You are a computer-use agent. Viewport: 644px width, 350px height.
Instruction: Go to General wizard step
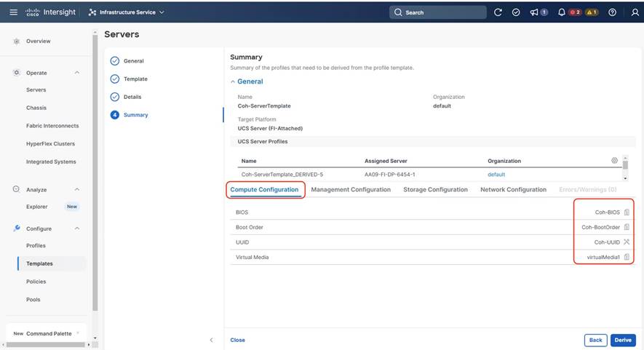(133, 61)
